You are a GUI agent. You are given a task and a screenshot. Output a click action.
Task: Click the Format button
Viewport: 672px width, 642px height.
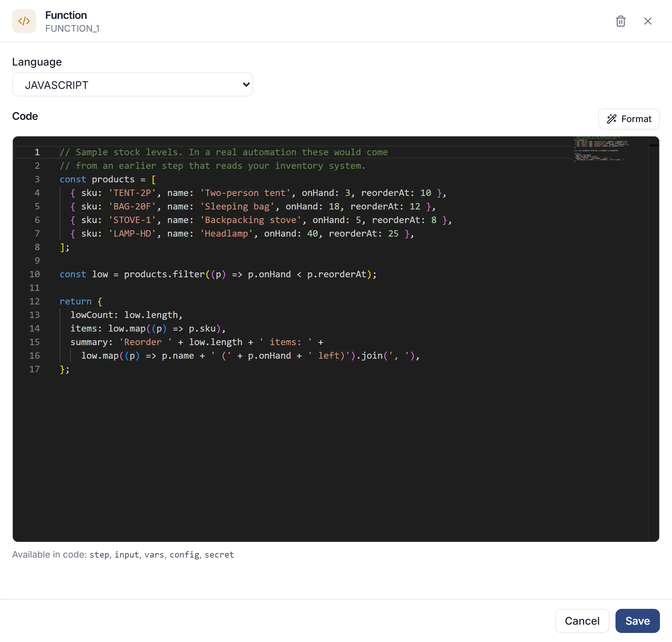[629, 119]
